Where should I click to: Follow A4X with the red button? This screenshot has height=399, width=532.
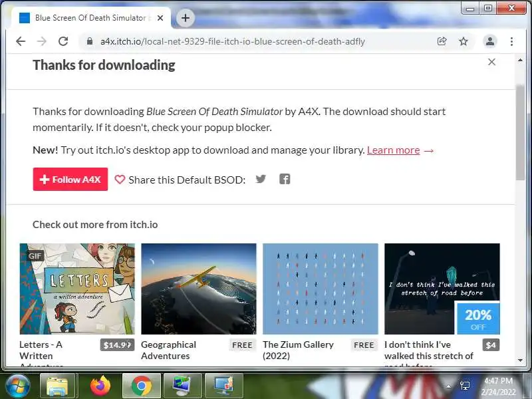[x=70, y=179]
